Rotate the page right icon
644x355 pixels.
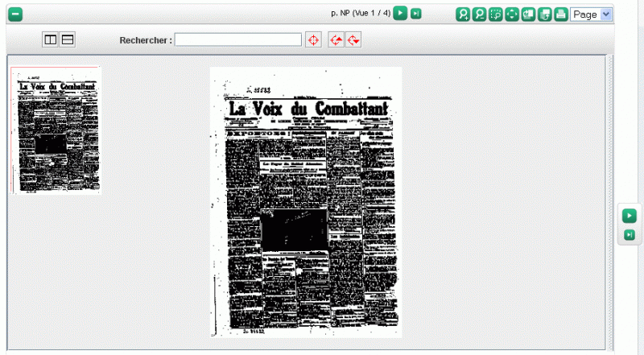545,14
